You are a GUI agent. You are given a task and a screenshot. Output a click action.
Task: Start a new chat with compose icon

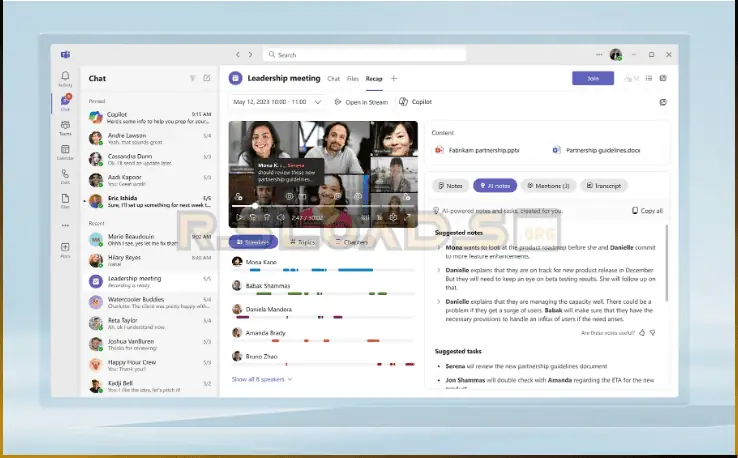207,78
